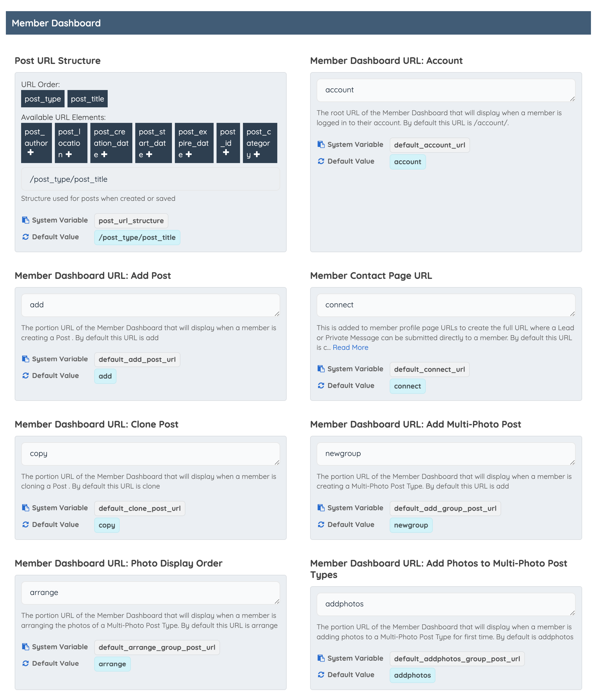Click the /post_type/post_title default value badge

coord(137,238)
